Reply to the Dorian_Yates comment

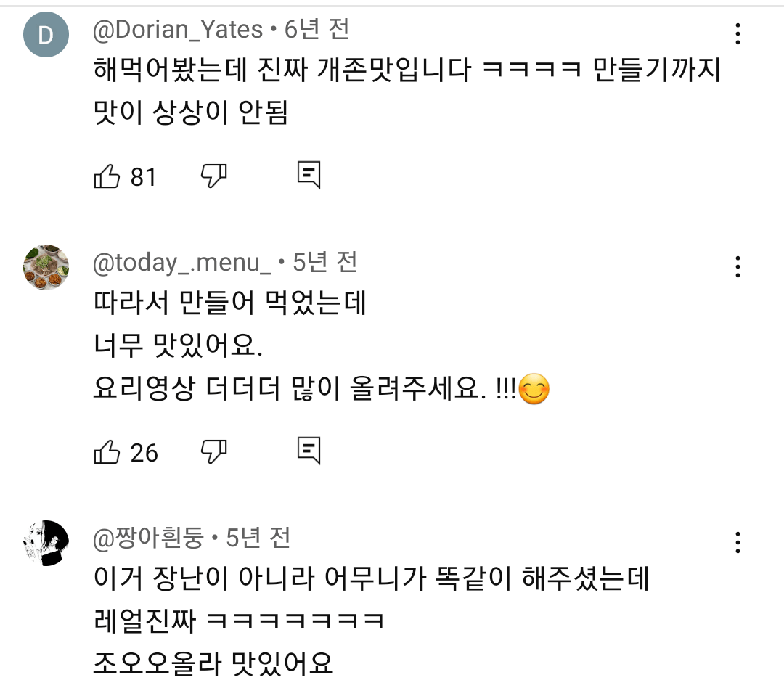click(309, 175)
